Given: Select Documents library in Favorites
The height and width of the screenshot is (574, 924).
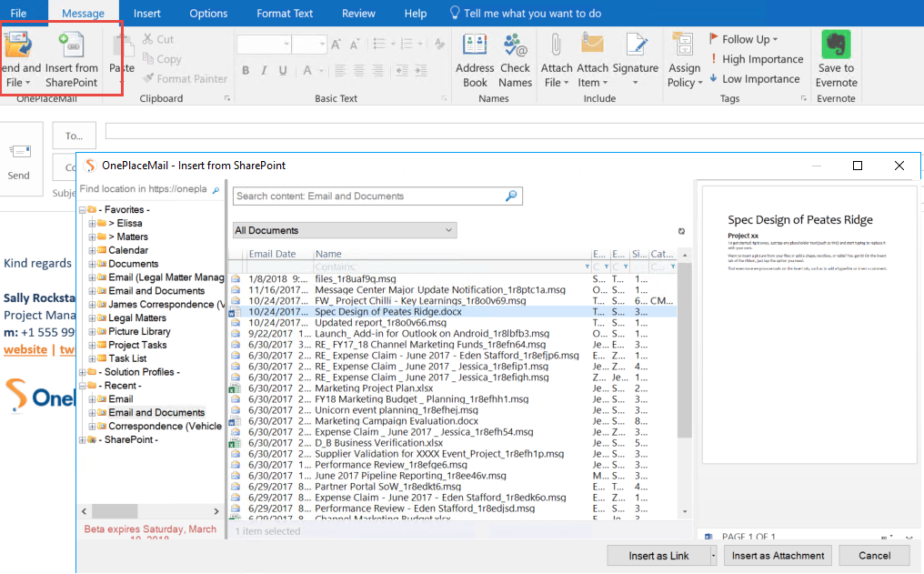Looking at the screenshot, I should 133,264.
